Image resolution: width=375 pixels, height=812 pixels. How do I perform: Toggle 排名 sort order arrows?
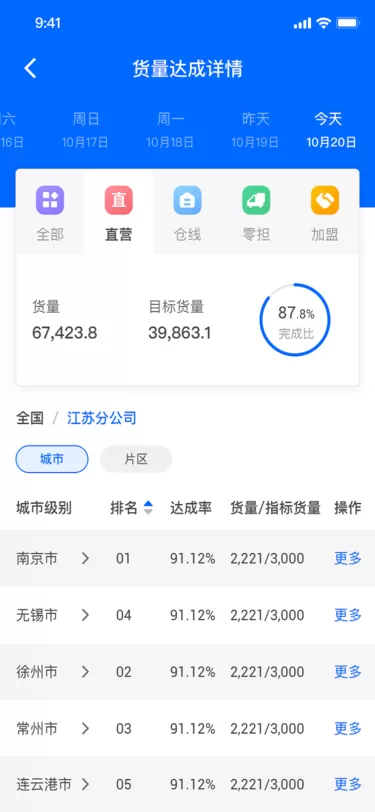[x=148, y=508]
